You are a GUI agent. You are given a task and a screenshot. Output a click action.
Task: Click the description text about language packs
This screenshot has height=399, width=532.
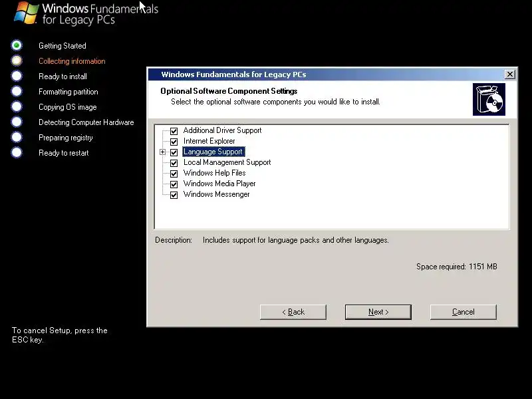point(295,240)
